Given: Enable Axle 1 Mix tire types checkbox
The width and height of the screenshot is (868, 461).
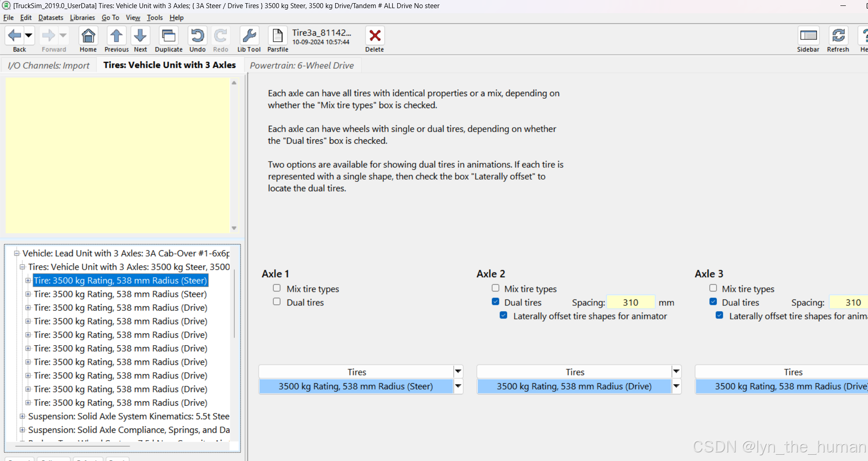Looking at the screenshot, I should (277, 288).
